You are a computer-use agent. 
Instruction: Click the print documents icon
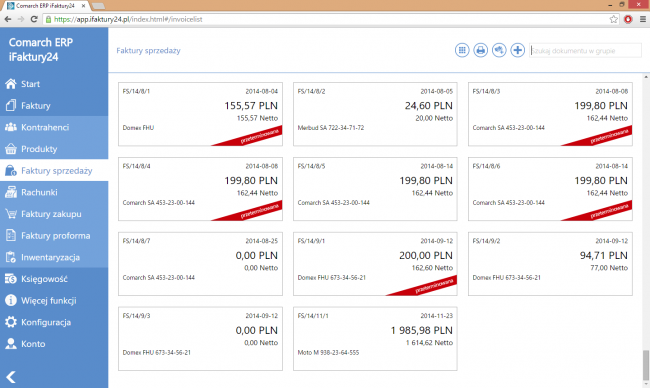coord(480,51)
